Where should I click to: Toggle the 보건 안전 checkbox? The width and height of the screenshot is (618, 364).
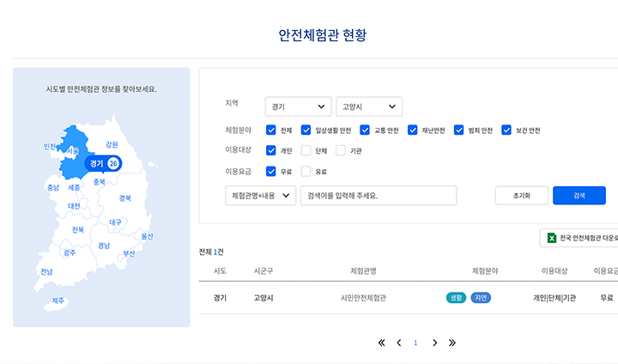coord(506,130)
